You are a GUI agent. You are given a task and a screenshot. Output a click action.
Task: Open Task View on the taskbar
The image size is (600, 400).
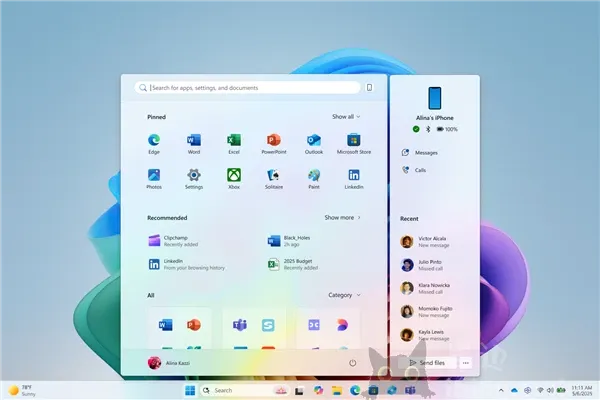coord(299,390)
